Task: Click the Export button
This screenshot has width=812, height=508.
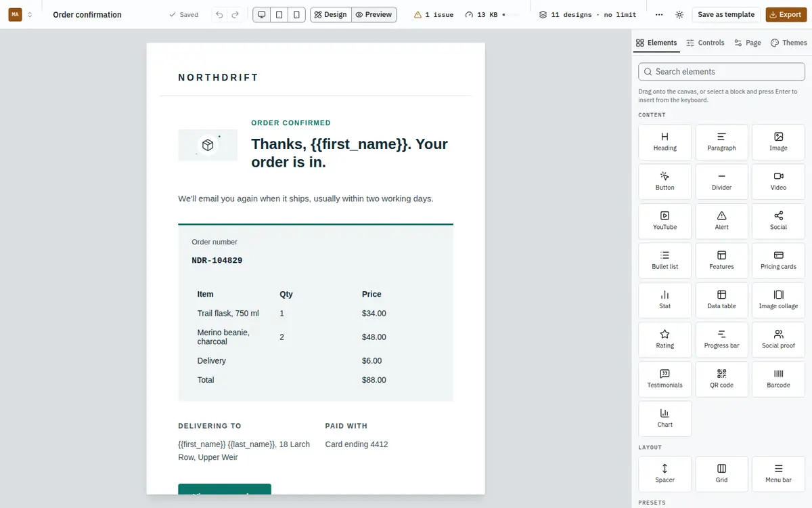Action: 785,14
